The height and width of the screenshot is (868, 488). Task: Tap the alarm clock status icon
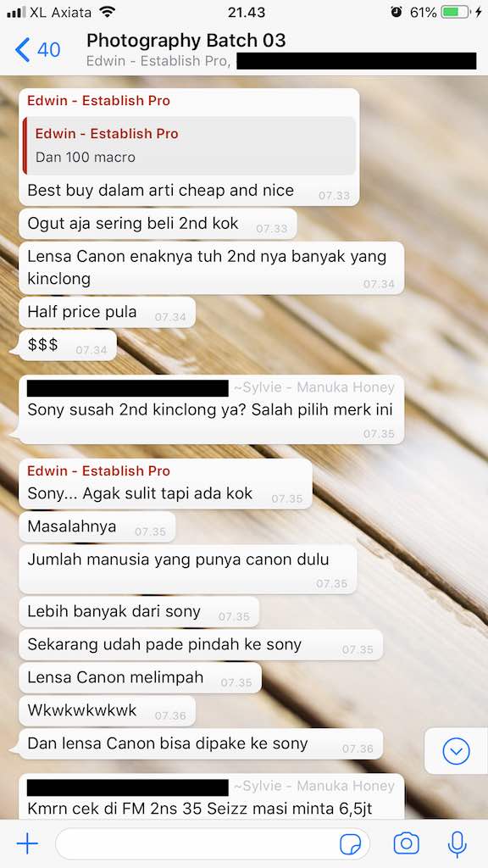click(x=396, y=12)
